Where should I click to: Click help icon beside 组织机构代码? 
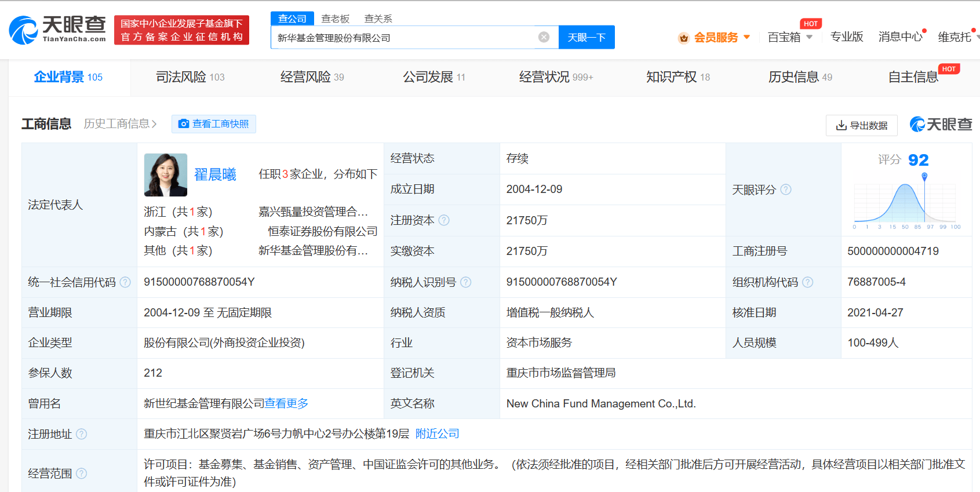pyautogui.click(x=807, y=282)
